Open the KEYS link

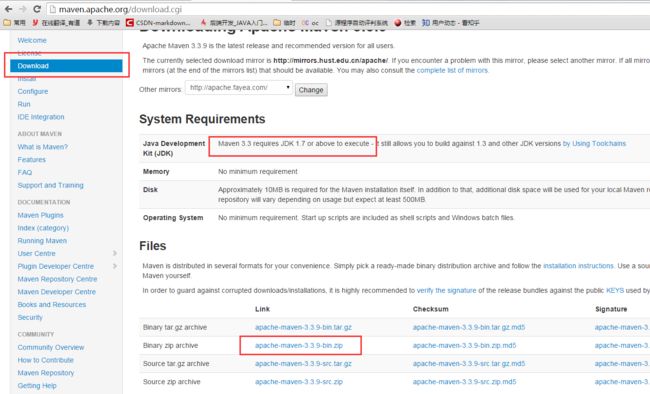tap(615, 291)
